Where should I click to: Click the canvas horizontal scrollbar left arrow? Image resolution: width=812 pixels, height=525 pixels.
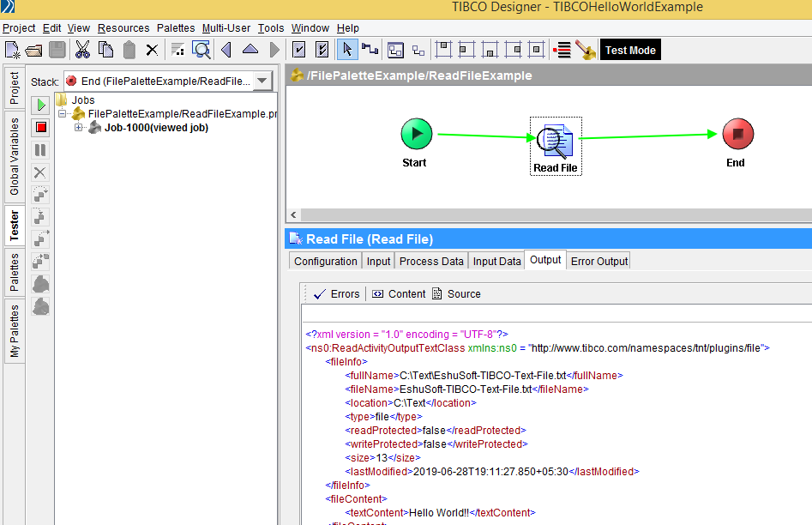coord(293,214)
